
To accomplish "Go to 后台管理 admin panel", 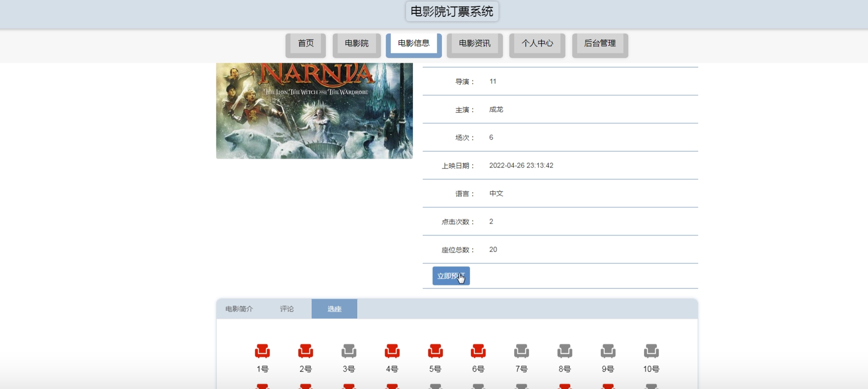I will pos(600,45).
